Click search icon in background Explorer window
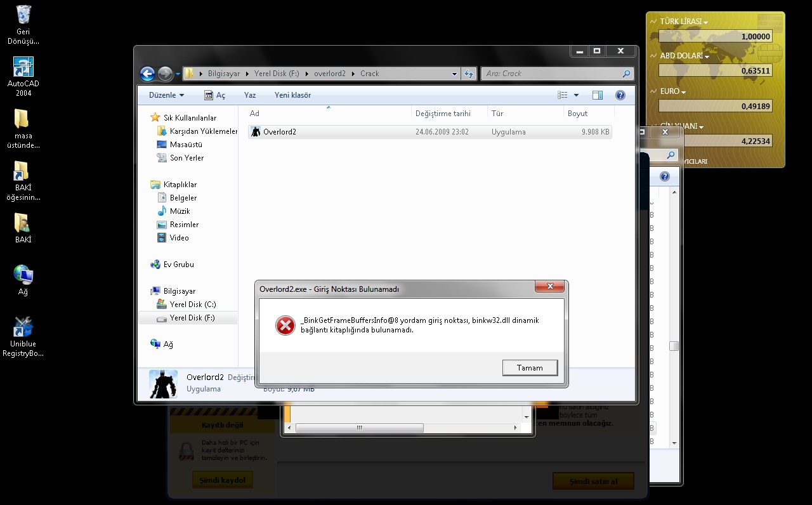The image size is (812, 505). 671,155
